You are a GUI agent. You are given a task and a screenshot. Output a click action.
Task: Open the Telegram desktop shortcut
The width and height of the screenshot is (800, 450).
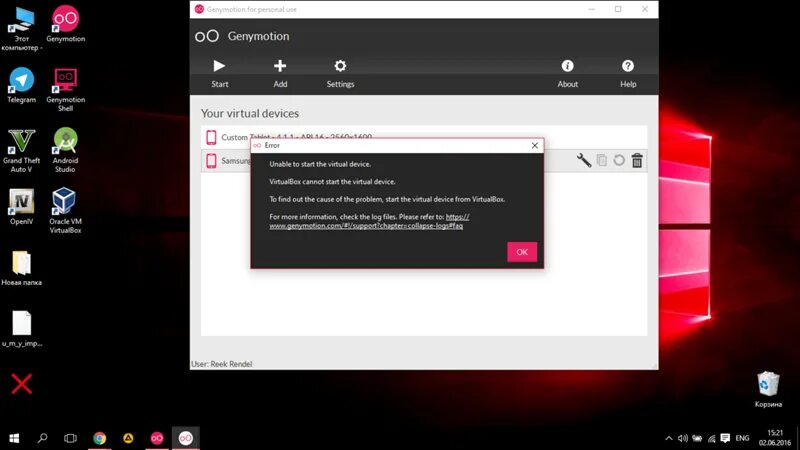[x=21, y=85]
